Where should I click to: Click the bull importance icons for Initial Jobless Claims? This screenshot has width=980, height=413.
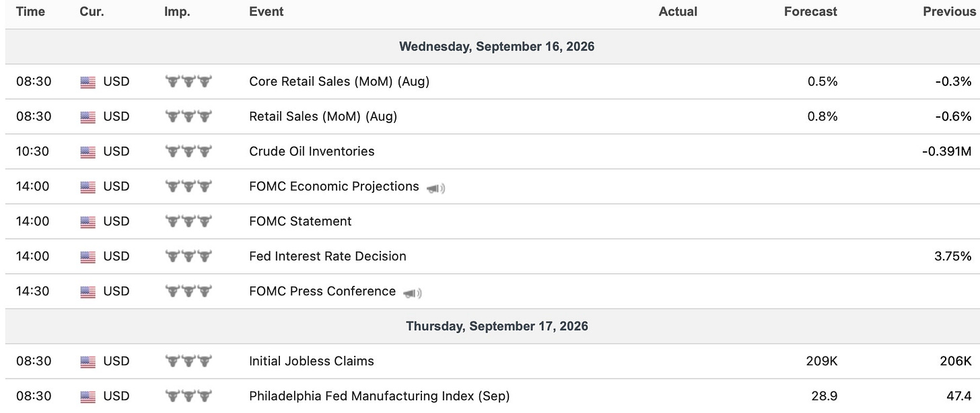188,361
